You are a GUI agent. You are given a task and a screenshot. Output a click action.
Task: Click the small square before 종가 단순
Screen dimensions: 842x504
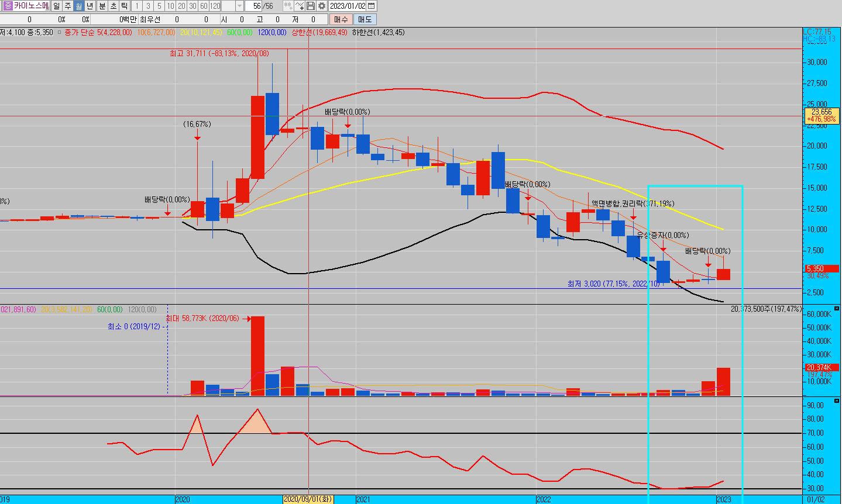(59, 33)
